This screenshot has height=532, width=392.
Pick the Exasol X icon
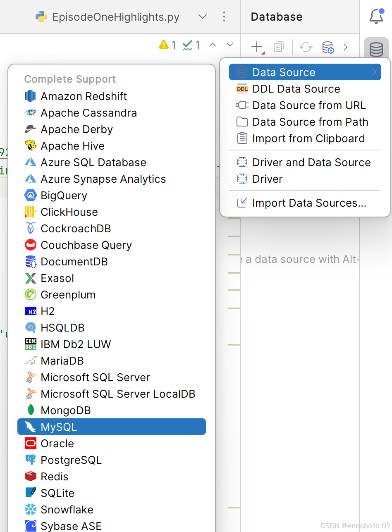[x=31, y=278]
